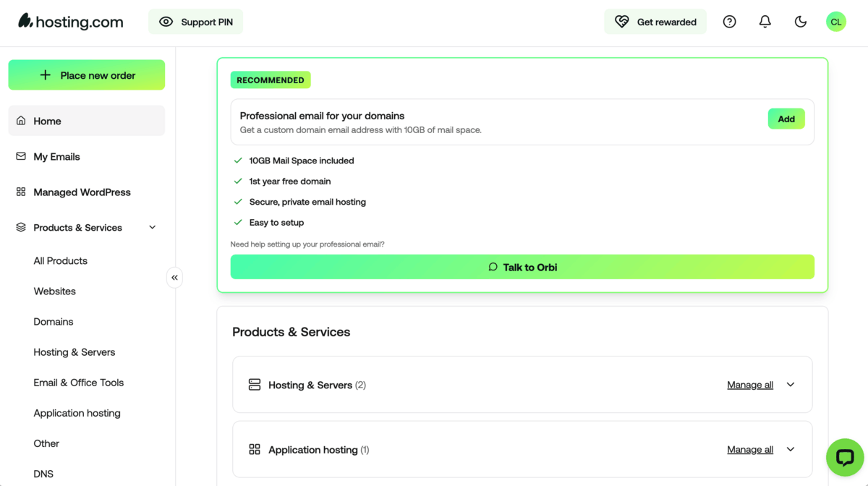Image resolution: width=868 pixels, height=486 pixels.
Task: Click Add for professional email
Action: tap(786, 119)
